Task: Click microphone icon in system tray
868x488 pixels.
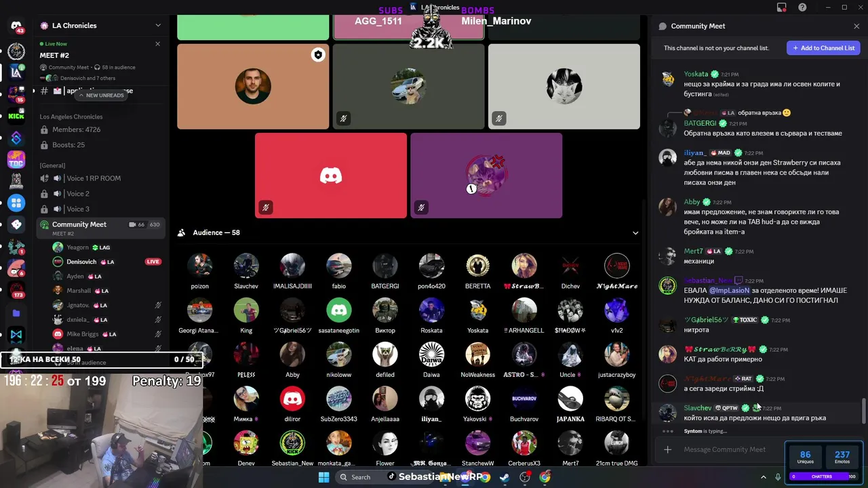Action: [x=778, y=477]
